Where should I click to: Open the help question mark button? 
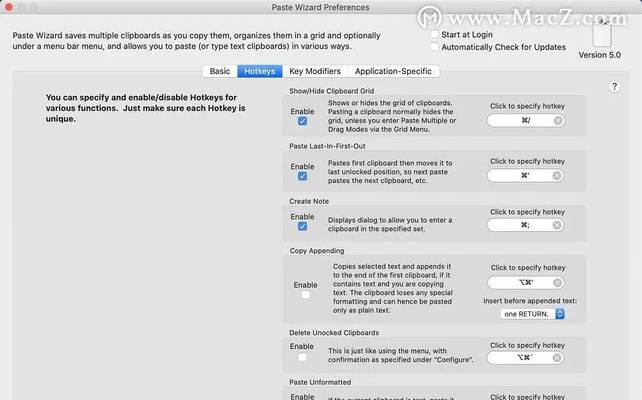[614, 86]
